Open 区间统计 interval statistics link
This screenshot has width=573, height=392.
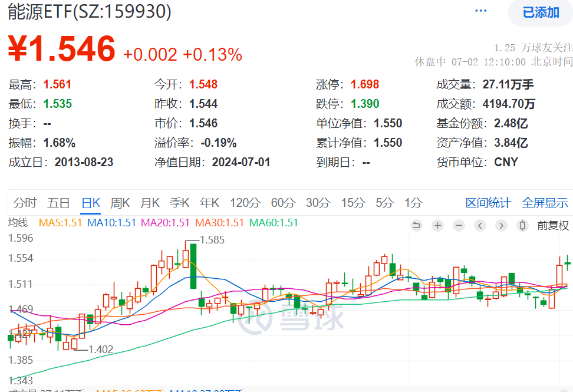pyautogui.click(x=488, y=202)
